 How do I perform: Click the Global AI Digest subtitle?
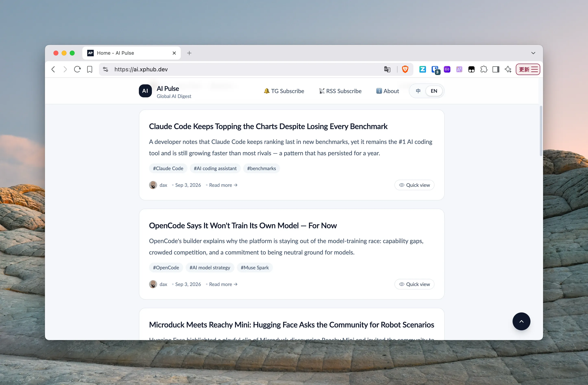174,96
